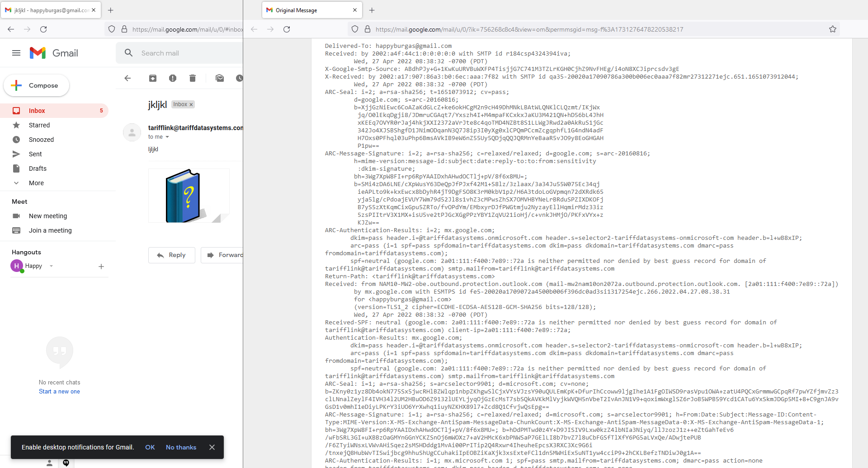The height and width of the screenshot is (468, 868).
Task: Click the Original Message address bar URL
Action: tap(529, 29)
